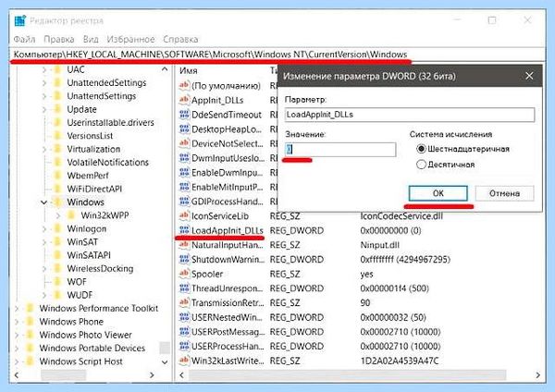Viewport: 555px width, 392px height.
Task: Click the DdeSendTimeout DWORD value icon
Action: click(184, 115)
